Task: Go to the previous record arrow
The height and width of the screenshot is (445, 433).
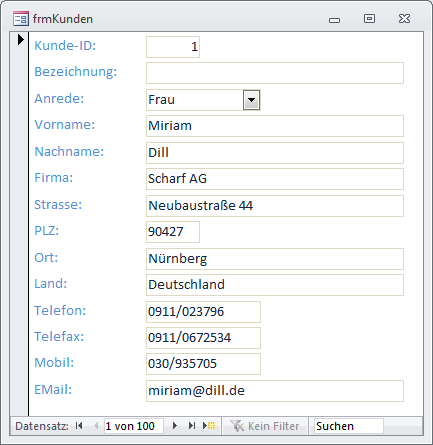Action: pyautogui.click(x=96, y=426)
